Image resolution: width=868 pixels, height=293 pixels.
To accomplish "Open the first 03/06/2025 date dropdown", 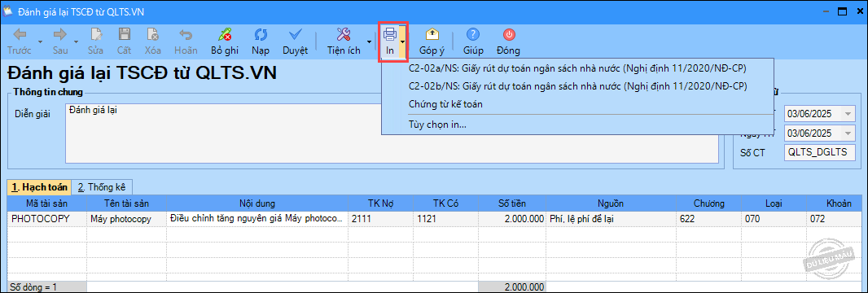I will [x=848, y=114].
